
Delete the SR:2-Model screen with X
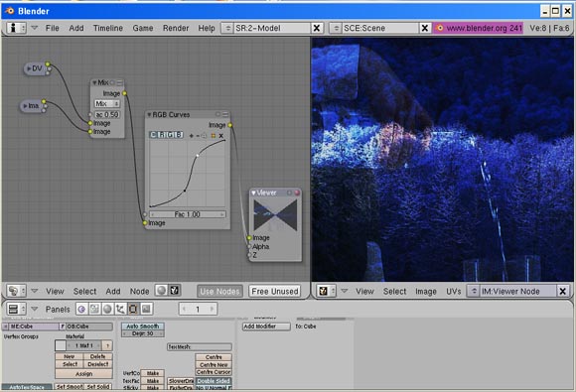tap(316, 28)
